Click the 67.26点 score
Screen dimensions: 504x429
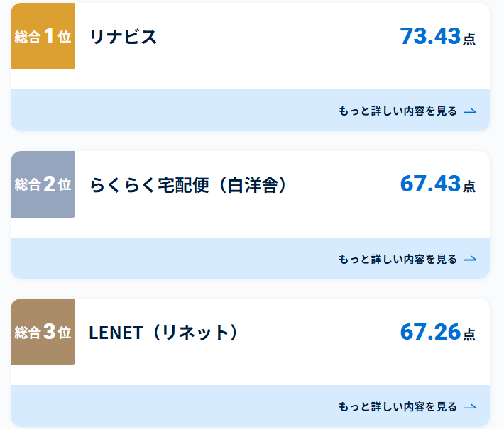coord(438,332)
